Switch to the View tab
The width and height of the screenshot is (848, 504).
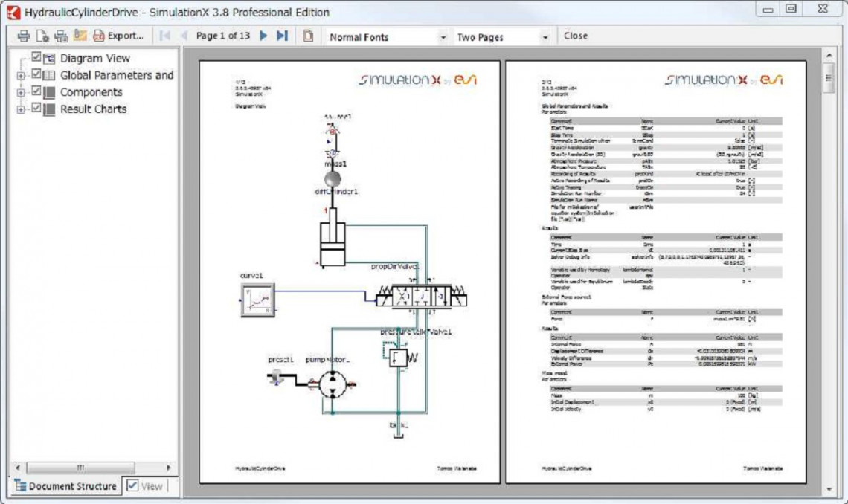(145, 486)
